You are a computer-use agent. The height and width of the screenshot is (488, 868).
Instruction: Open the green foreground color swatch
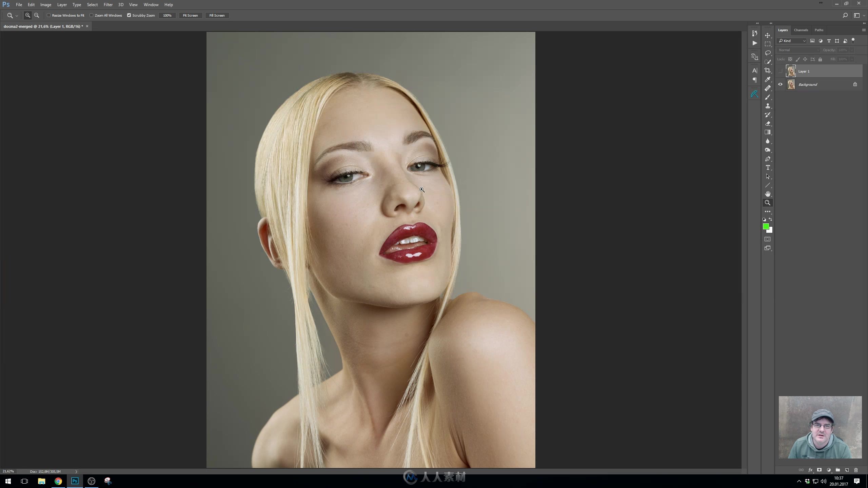(x=766, y=226)
